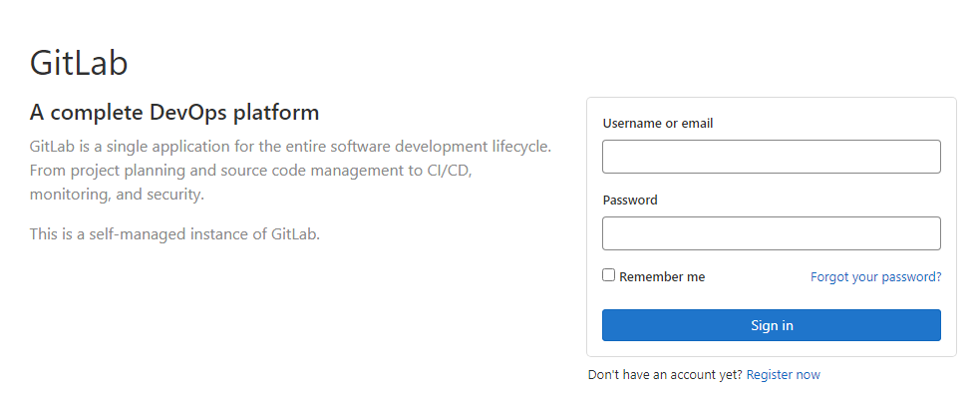Click 'A complete DevOps platform' heading
The height and width of the screenshot is (406, 980).
pyautogui.click(x=174, y=113)
